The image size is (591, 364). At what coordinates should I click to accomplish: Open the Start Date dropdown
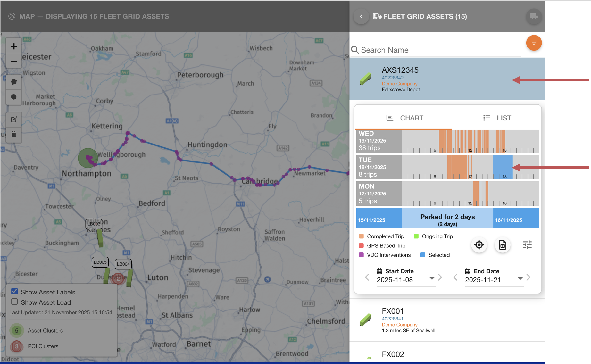pyautogui.click(x=431, y=278)
